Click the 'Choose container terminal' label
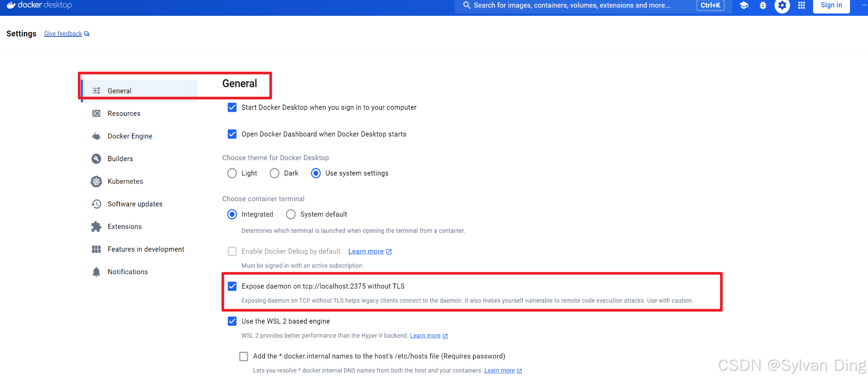The height and width of the screenshot is (380, 868). [x=263, y=199]
